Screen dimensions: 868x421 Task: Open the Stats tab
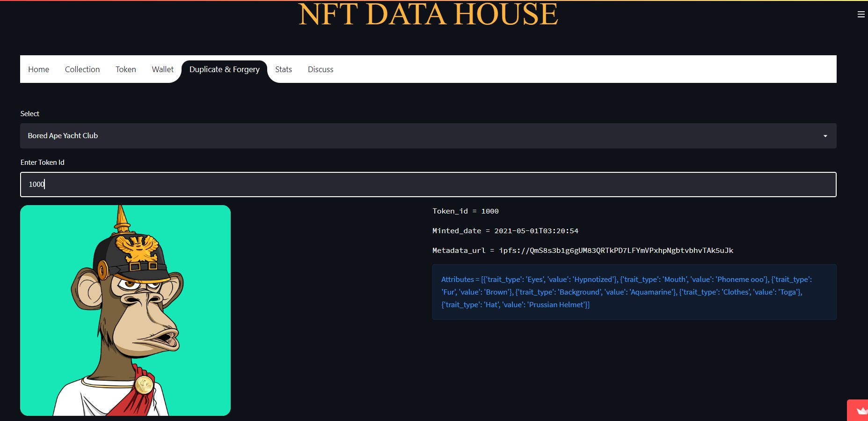point(284,69)
